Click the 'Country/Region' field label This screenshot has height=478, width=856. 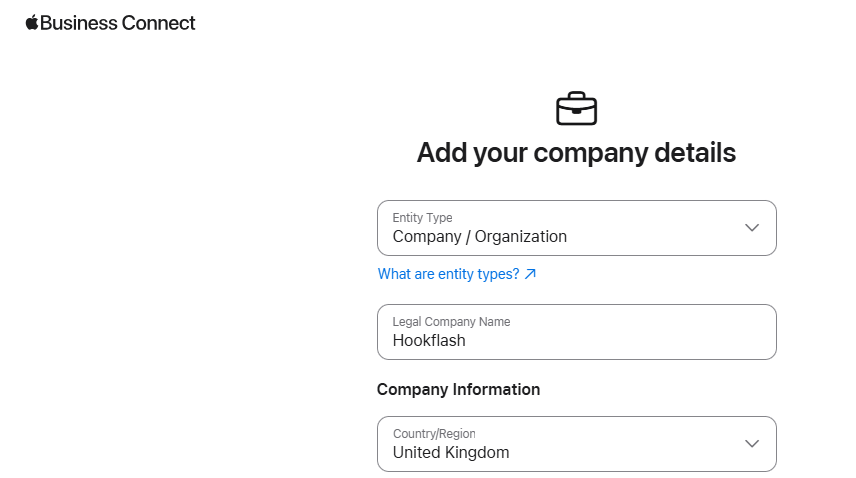[434, 434]
